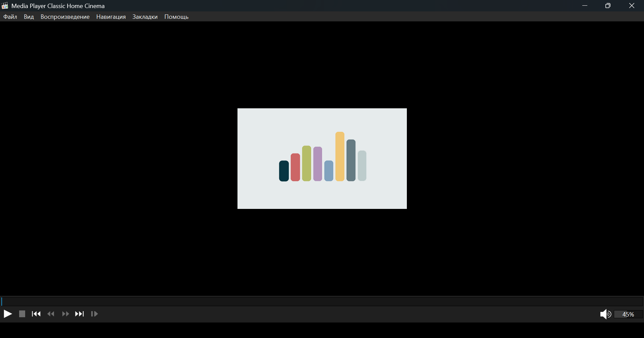Click the seek bar timeline
Screen dimensions: 644x338
pyautogui.click(x=322, y=301)
